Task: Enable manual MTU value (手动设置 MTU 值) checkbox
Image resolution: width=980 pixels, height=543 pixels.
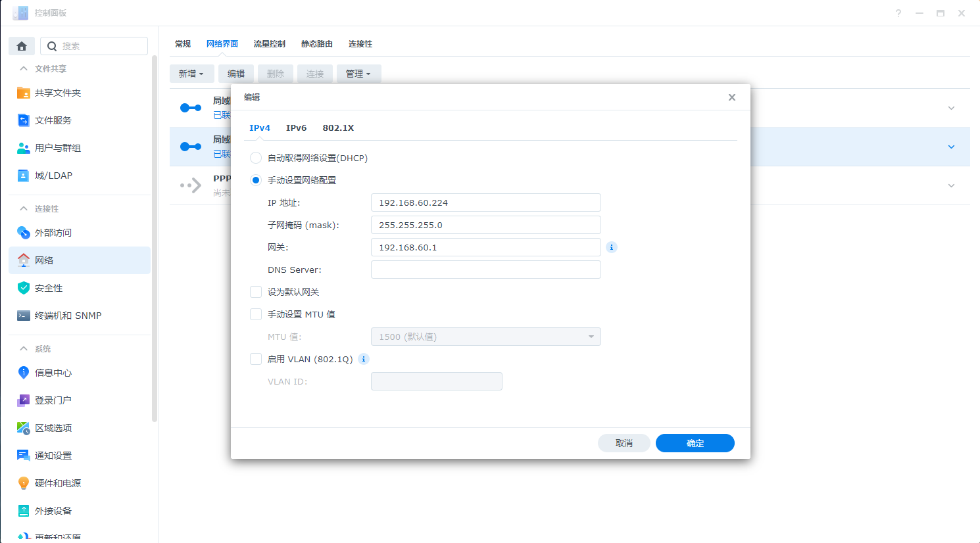Action: tap(256, 314)
